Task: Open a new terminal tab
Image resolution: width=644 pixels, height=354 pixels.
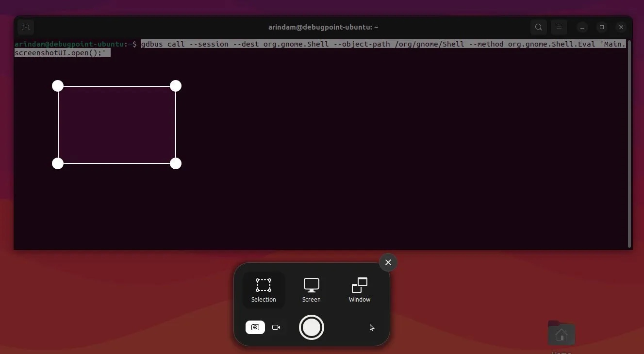Action: (26, 27)
